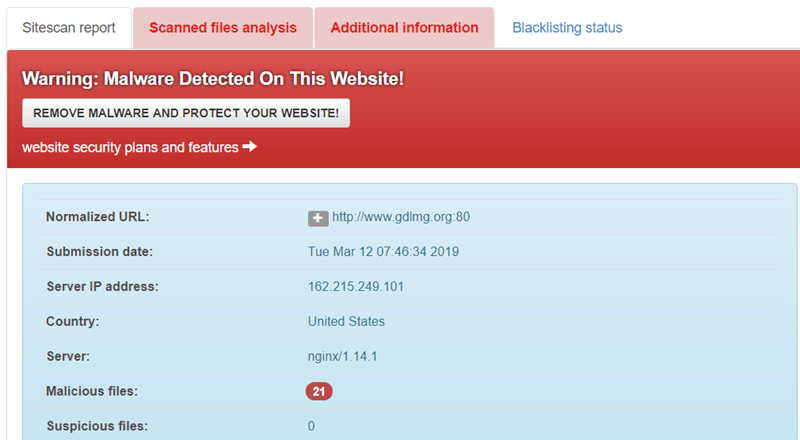Open website security plans and features link
The height and width of the screenshot is (440, 800).
130,147
